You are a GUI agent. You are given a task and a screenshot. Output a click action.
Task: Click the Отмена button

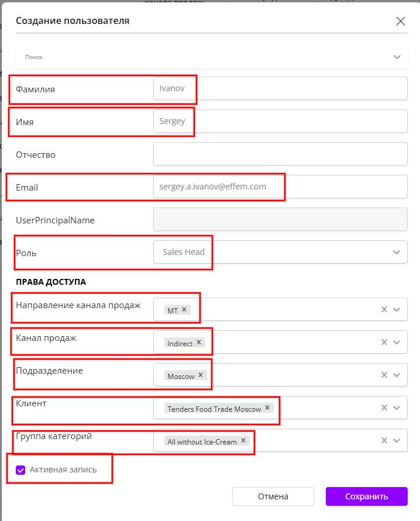click(x=273, y=496)
